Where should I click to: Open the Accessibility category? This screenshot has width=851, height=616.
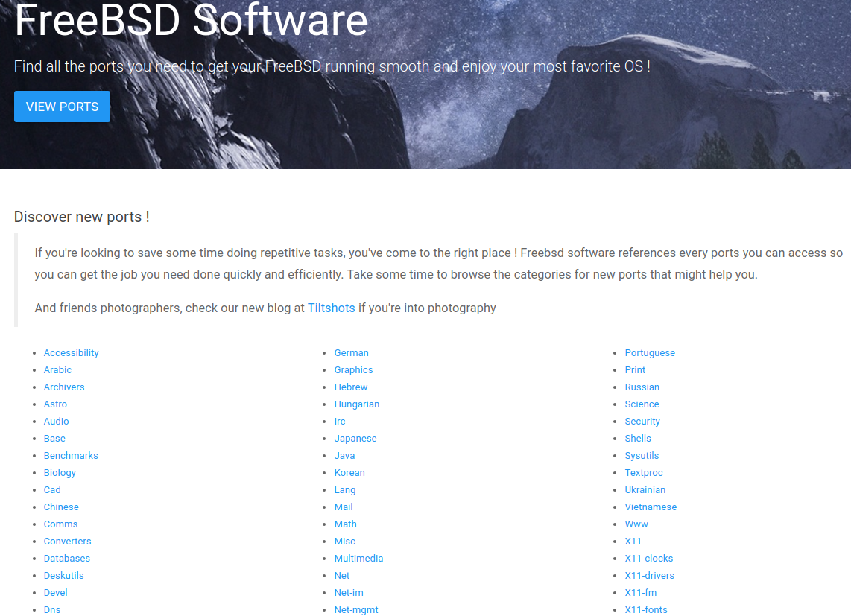(x=71, y=353)
